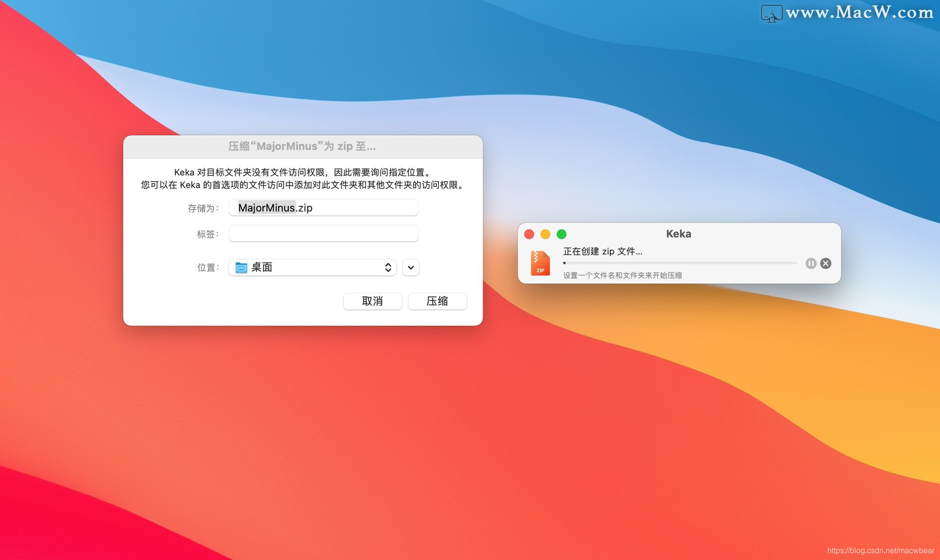Click the message line starting with 您可以在 Keka
Viewport: 940px width, 560px height.
[303, 185]
